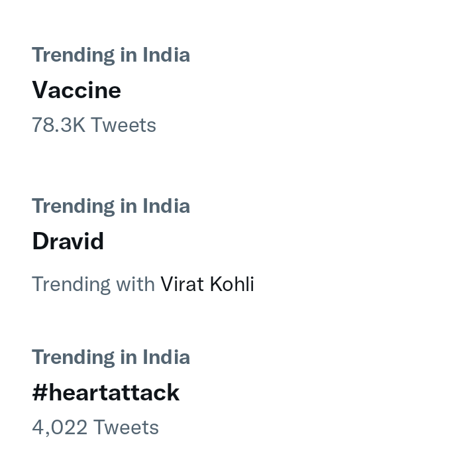Open the Dravid trending topic

coord(68,241)
